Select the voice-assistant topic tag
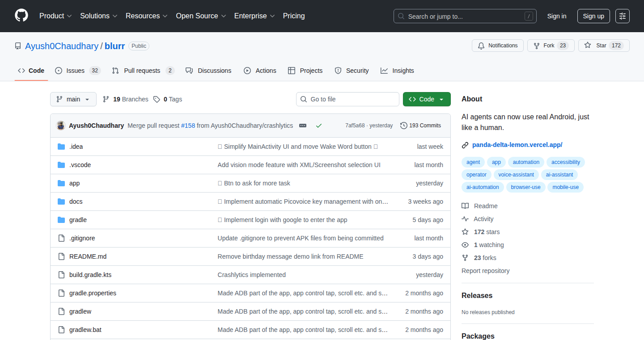644x340 pixels. (516, 175)
